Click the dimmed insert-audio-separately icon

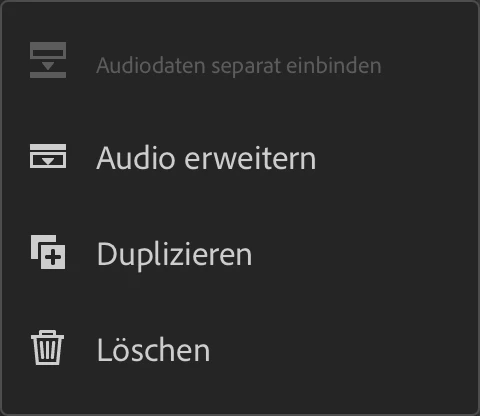tap(48, 60)
